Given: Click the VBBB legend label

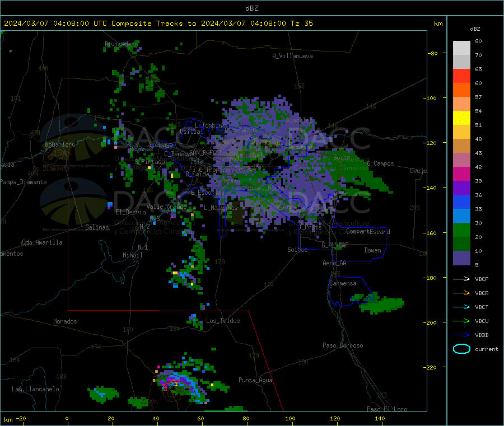Looking at the screenshot, I should pyautogui.click(x=482, y=335).
